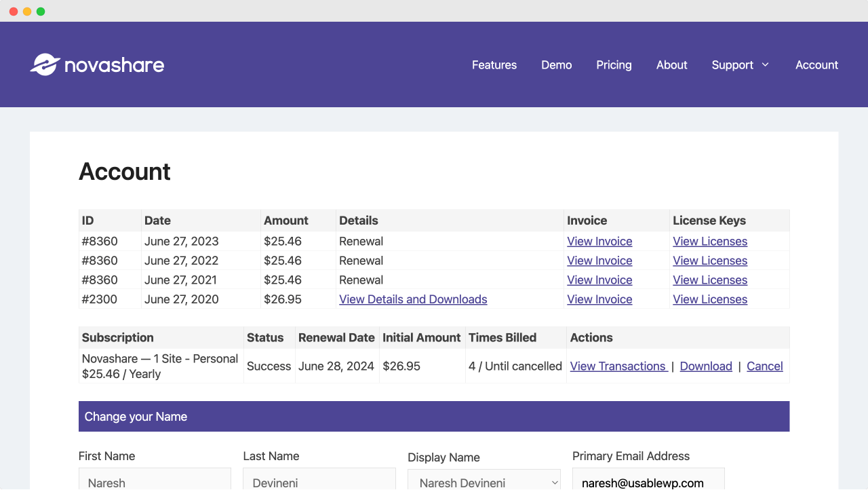Click the First Name input field

155,479
